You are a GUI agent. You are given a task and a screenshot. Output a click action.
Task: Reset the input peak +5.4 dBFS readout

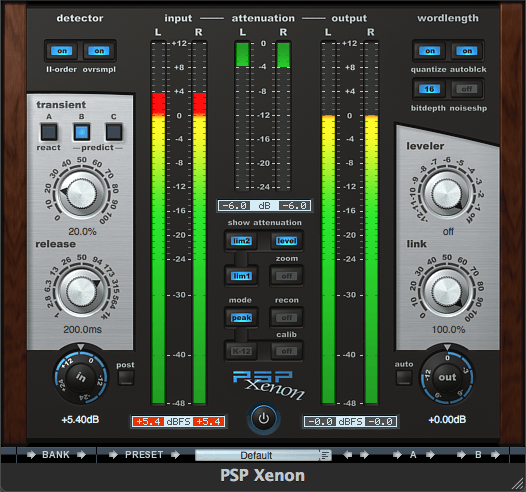178,421
